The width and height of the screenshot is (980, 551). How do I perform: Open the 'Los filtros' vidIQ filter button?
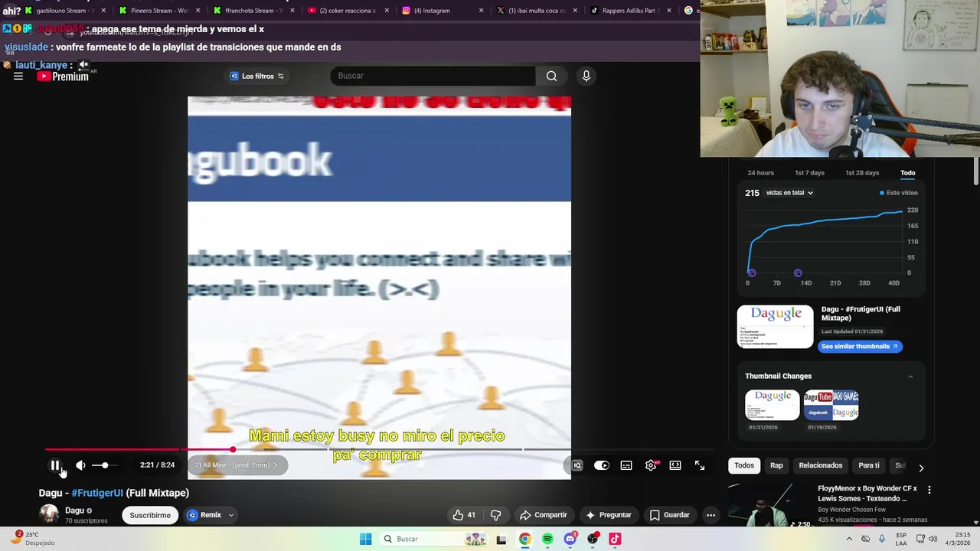(257, 76)
